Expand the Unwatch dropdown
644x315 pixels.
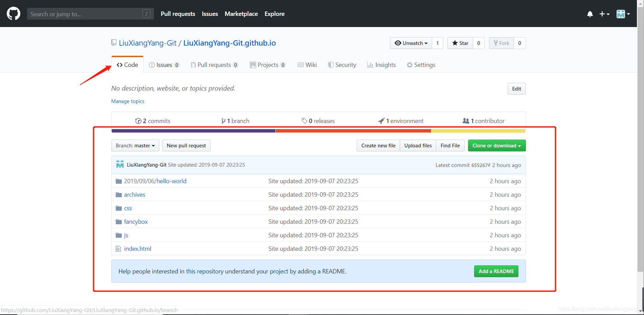[x=411, y=43]
